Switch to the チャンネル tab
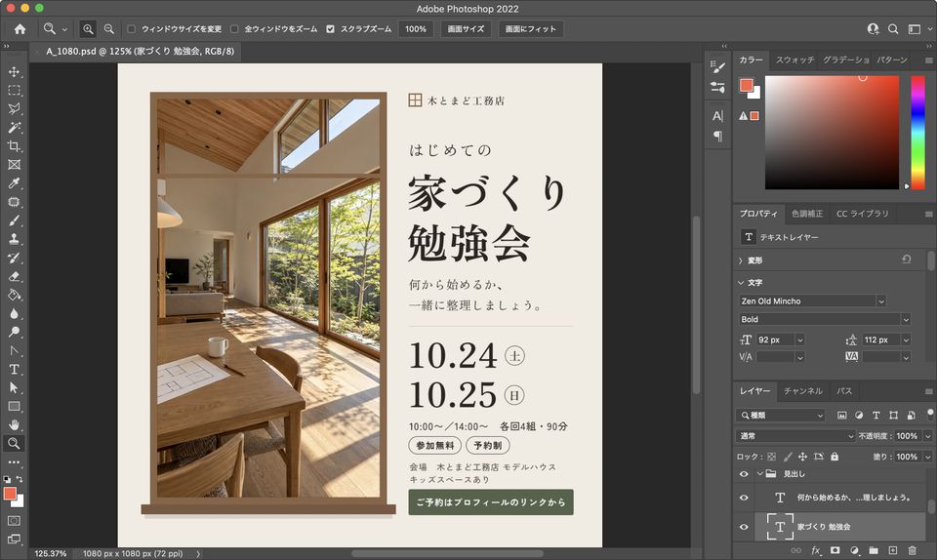This screenshot has height=560, width=937. tap(803, 391)
